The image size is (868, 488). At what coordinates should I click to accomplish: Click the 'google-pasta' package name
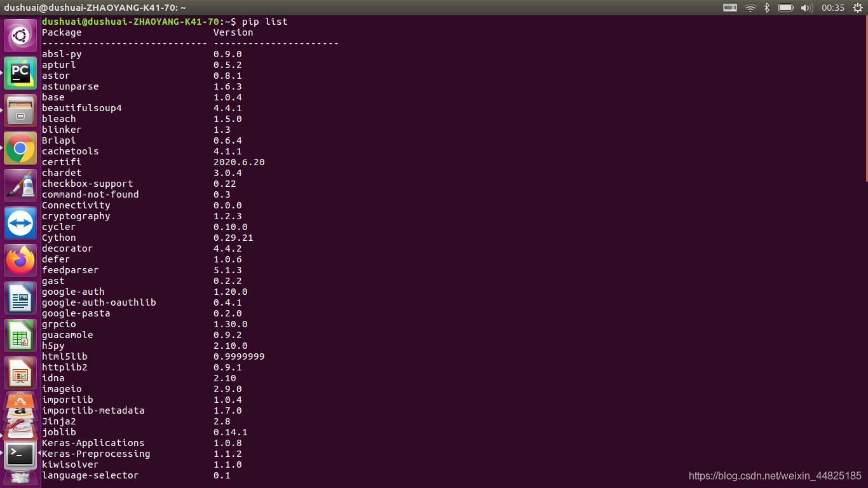point(76,313)
